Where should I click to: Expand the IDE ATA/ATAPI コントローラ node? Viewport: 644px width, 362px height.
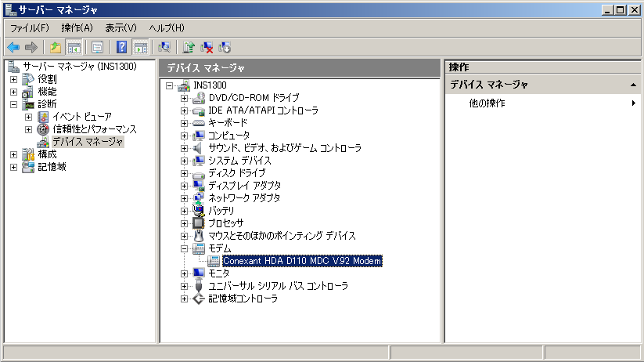(x=184, y=110)
